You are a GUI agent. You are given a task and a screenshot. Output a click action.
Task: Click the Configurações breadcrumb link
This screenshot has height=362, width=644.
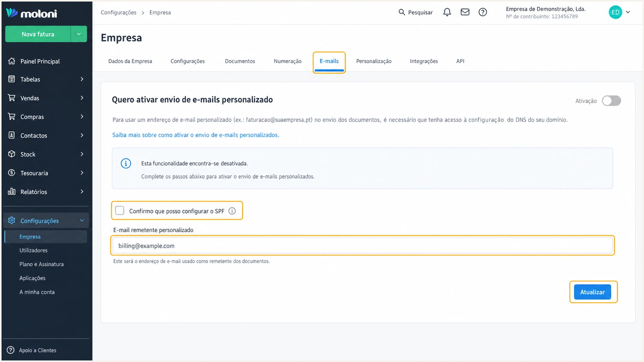tap(119, 12)
